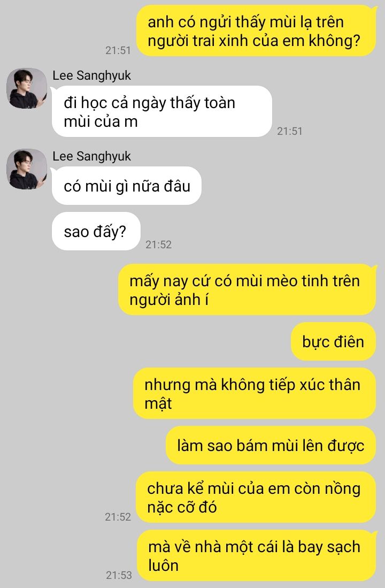Click the 21:51 timestamp beside the first yellow message
This screenshot has width=385, height=588.
[x=118, y=50]
